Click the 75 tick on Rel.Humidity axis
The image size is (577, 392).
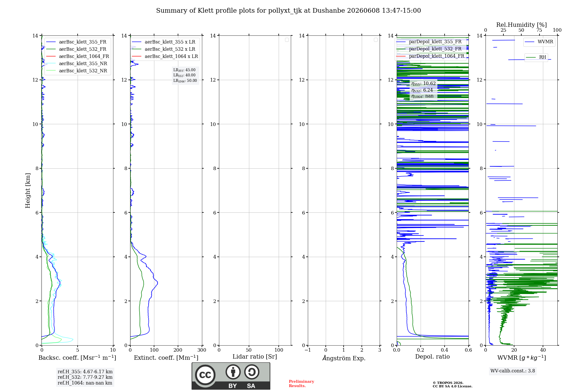(x=539, y=30)
